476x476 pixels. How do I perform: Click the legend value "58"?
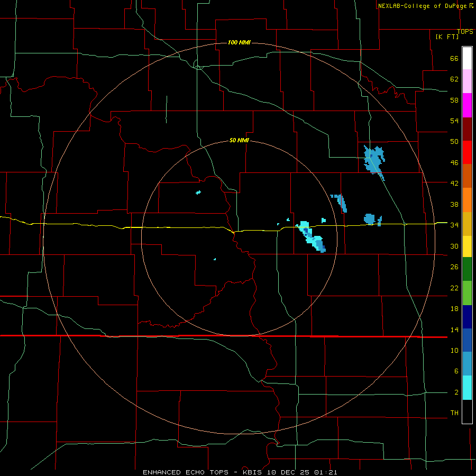click(x=454, y=100)
